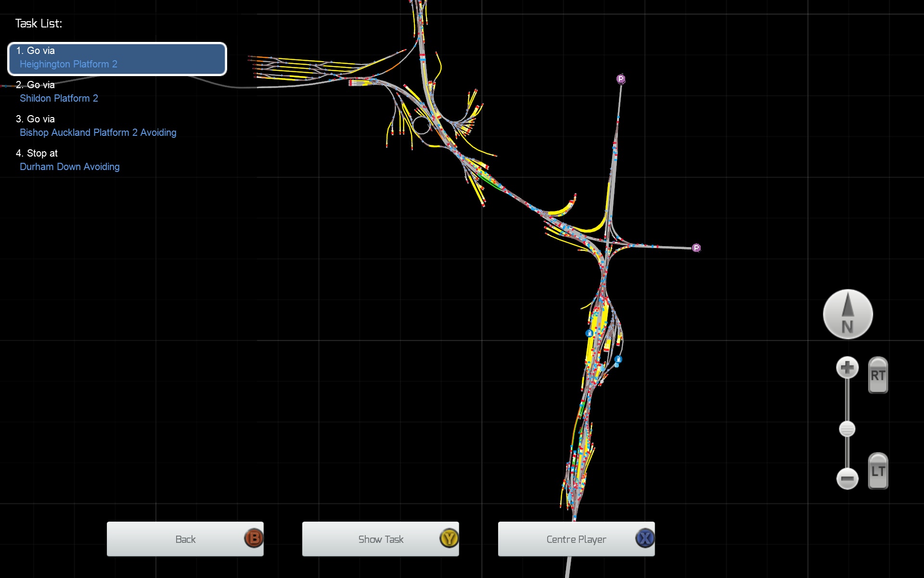The width and height of the screenshot is (924, 578).
Task: Click the yellow Y controller icon
Action: pos(449,539)
